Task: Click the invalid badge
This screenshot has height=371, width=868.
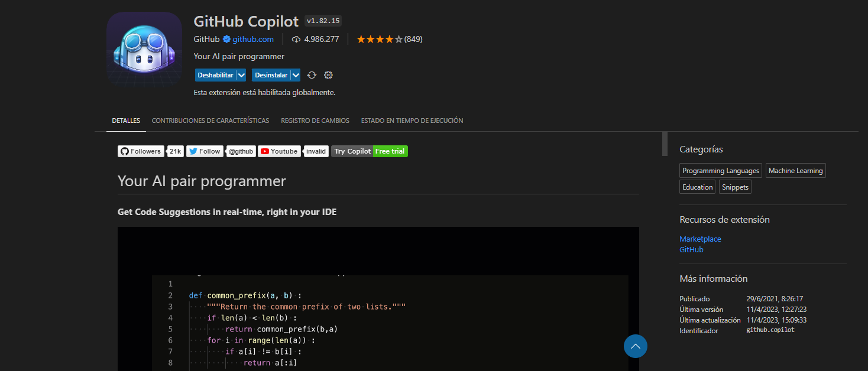Action: [316, 151]
